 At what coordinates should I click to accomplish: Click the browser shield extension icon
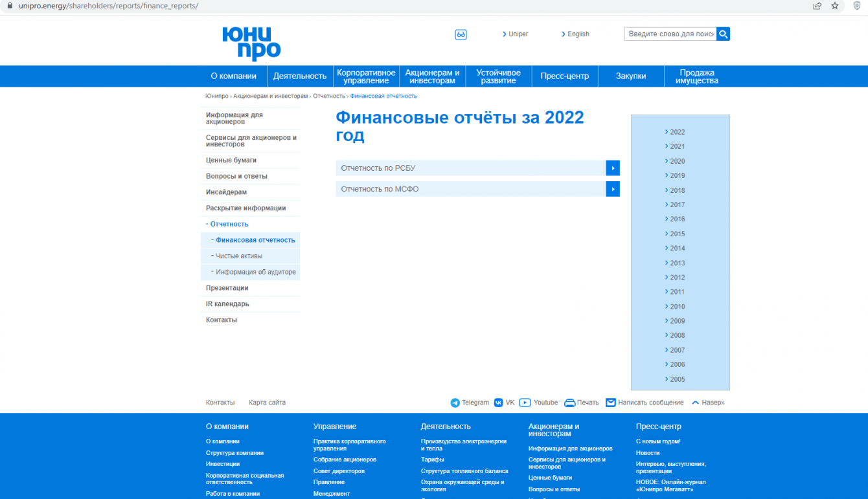[x=857, y=6]
